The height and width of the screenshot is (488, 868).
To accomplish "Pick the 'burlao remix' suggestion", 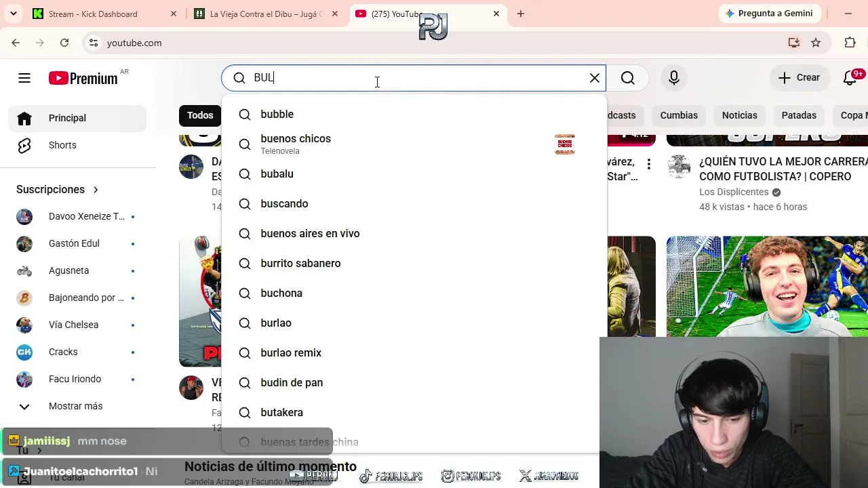I will click(414, 352).
